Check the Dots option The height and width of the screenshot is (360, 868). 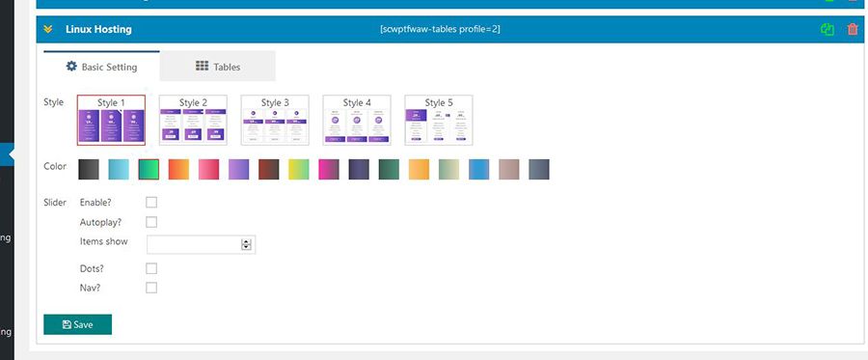click(151, 268)
